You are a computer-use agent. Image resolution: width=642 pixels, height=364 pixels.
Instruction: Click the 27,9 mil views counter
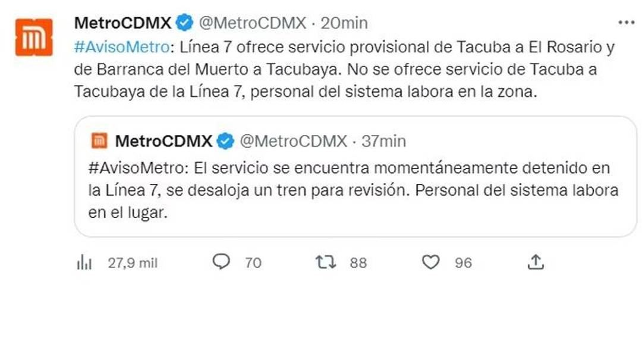134,262
